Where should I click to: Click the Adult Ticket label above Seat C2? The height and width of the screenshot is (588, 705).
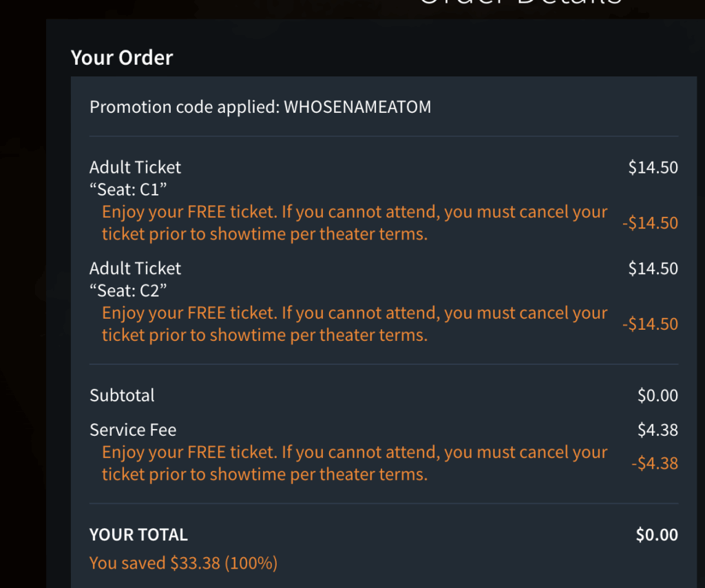pyautogui.click(x=136, y=269)
